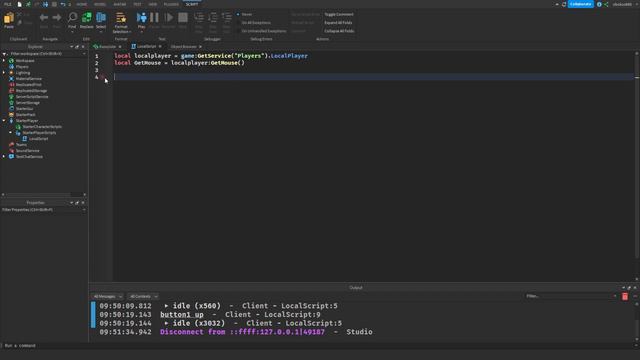Click the Stop test button
This screenshot has width=640, height=360.
[x=183, y=17]
